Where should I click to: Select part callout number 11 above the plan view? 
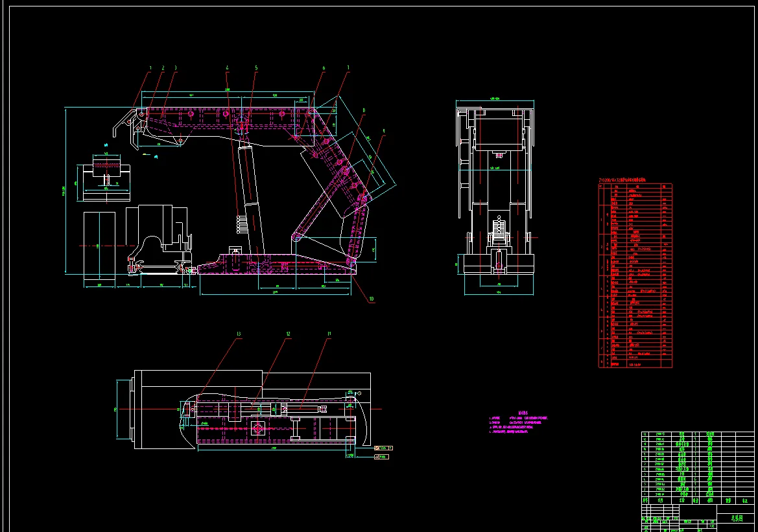point(329,334)
